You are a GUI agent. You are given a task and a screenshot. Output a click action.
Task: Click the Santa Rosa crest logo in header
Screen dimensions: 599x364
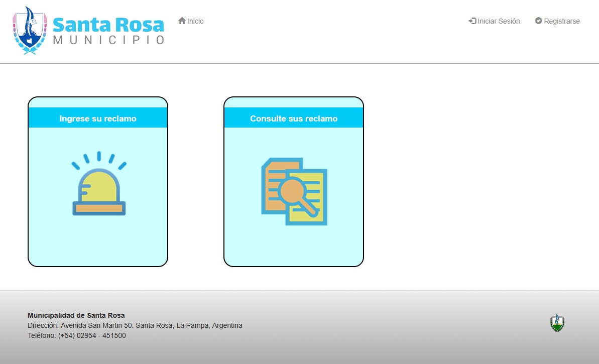[30, 30]
